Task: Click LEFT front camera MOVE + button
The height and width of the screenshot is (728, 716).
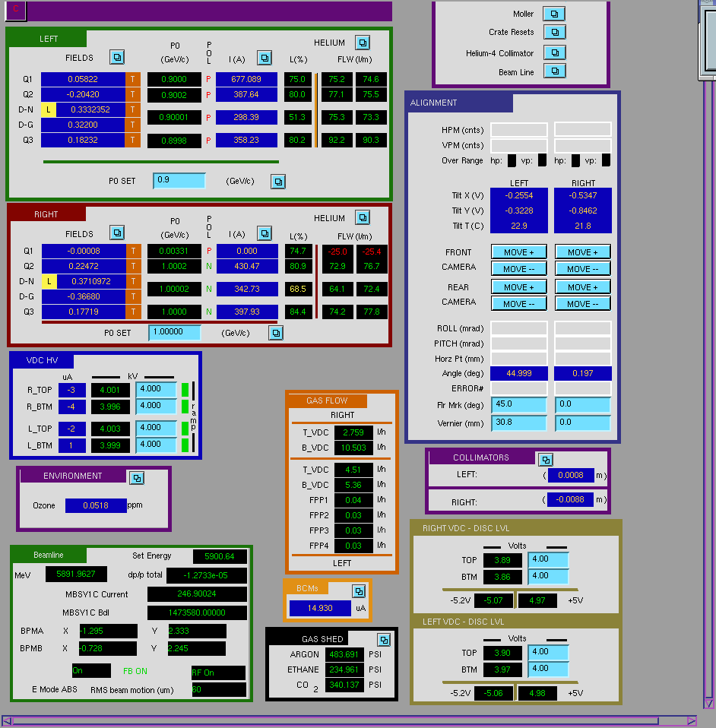Action: click(519, 252)
